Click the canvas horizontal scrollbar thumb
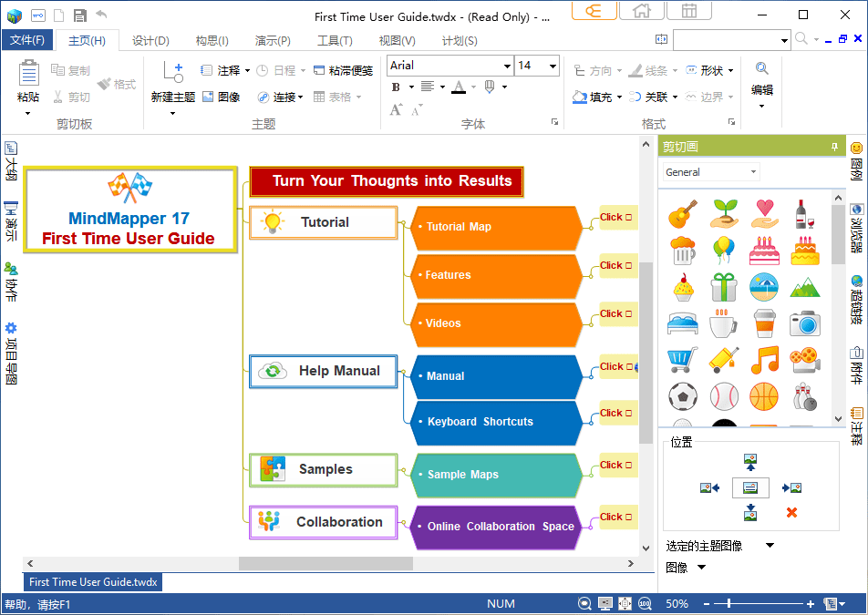This screenshot has height=615, width=868. click(x=325, y=564)
